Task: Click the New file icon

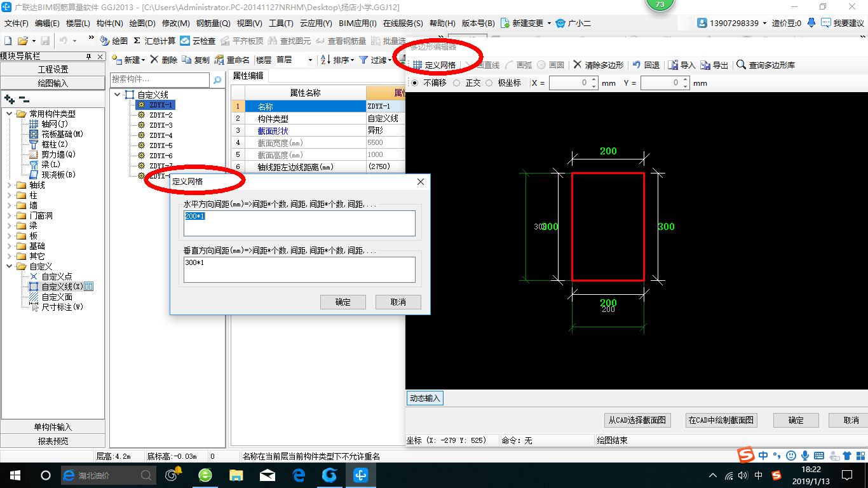Action: pyautogui.click(x=8, y=41)
